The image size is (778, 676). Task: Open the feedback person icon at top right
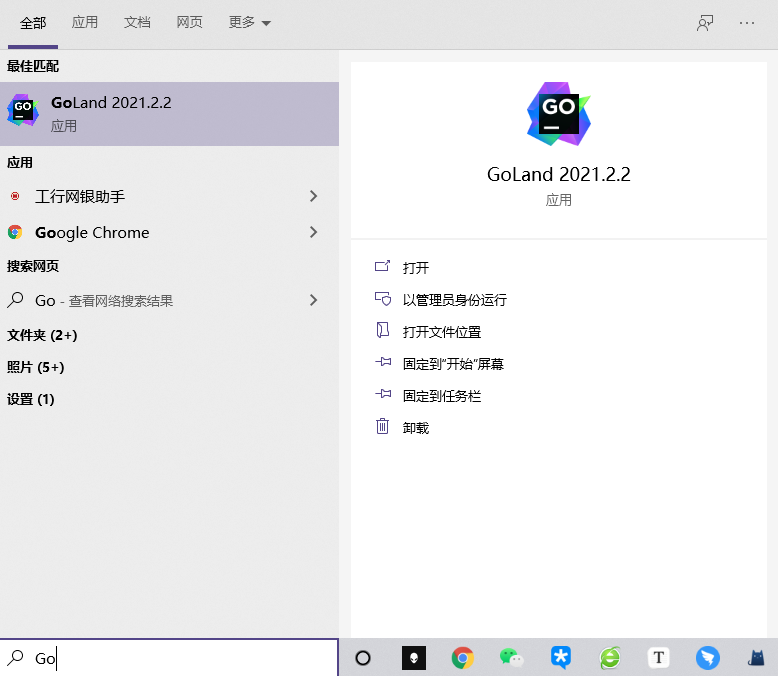click(705, 23)
